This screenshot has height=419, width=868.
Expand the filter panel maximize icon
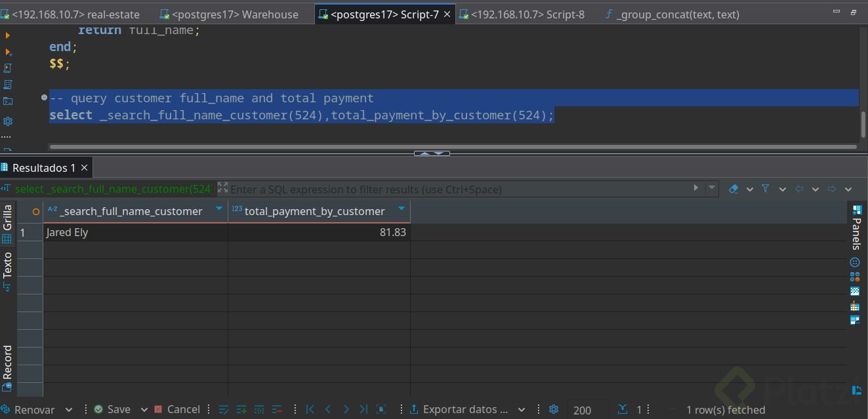click(x=222, y=188)
